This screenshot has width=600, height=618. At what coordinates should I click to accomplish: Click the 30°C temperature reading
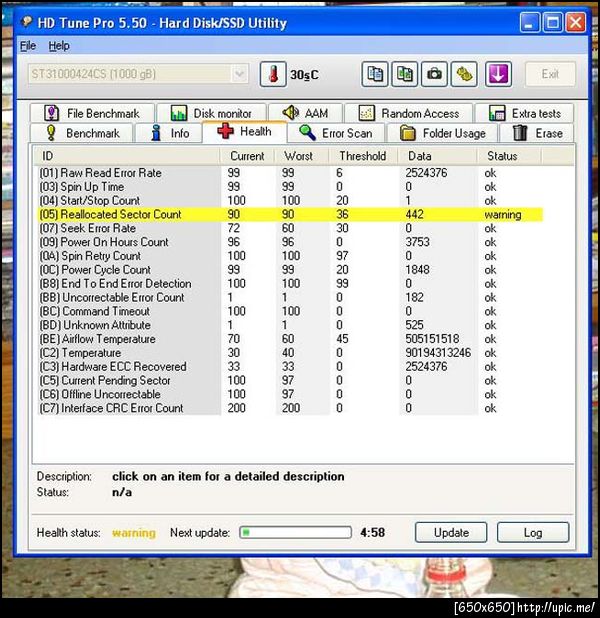pyautogui.click(x=304, y=75)
